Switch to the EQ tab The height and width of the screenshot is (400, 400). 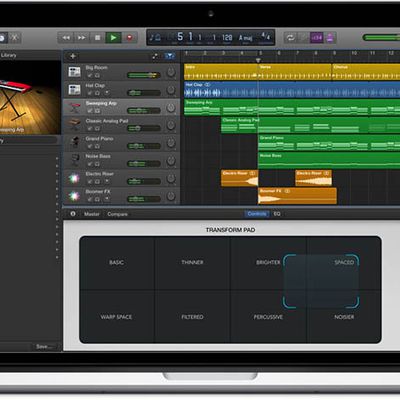click(277, 214)
